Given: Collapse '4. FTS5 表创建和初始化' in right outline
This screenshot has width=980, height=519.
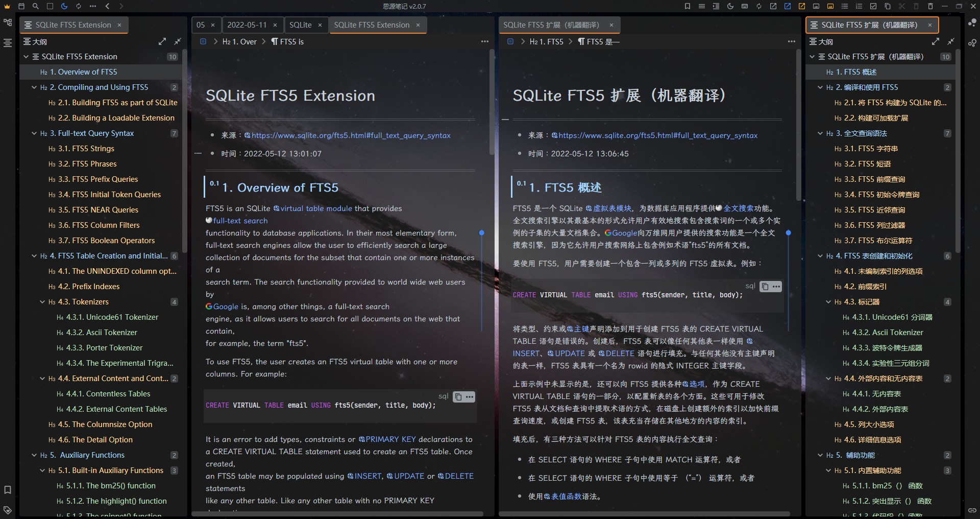Looking at the screenshot, I should (820, 256).
